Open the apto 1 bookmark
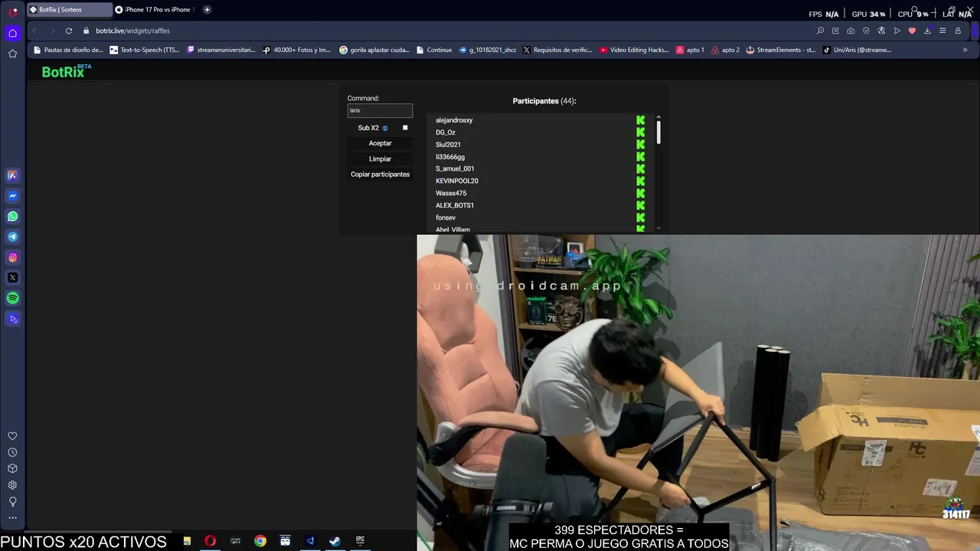The height and width of the screenshot is (551, 980). click(690, 50)
